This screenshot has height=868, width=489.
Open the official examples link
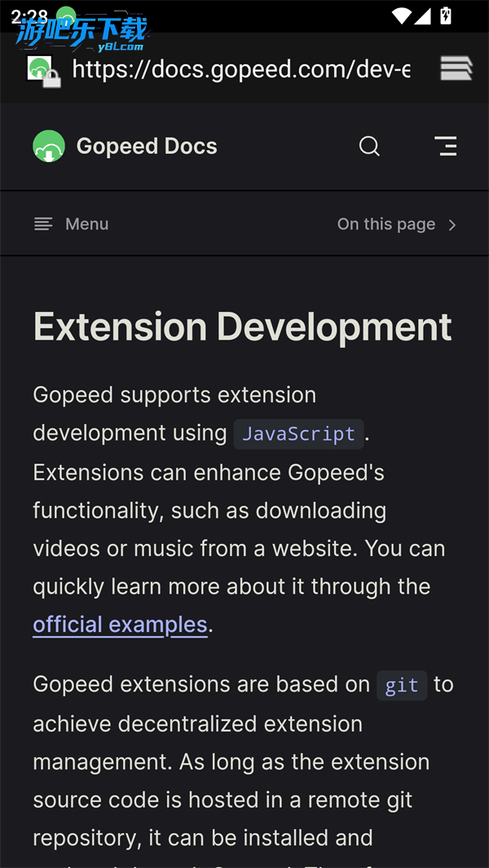pyautogui.click(x=120, y=625)
